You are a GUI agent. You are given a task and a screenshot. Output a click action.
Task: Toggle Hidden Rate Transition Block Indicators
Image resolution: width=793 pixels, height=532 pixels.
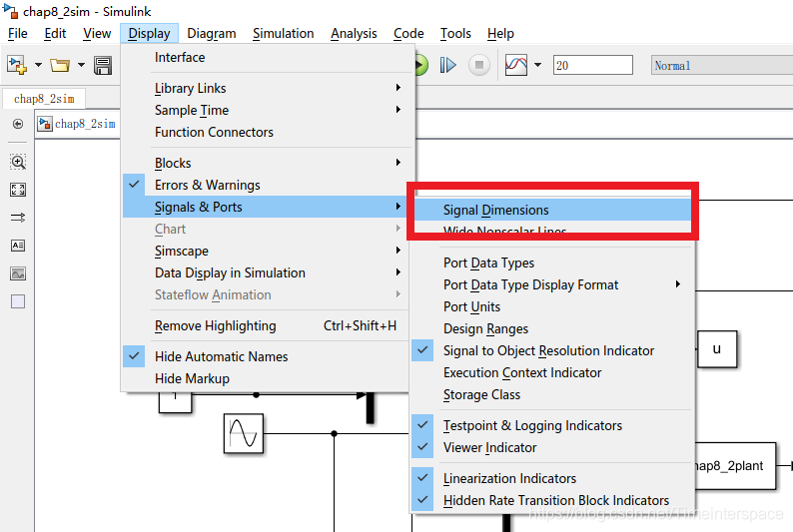point(552,501)
